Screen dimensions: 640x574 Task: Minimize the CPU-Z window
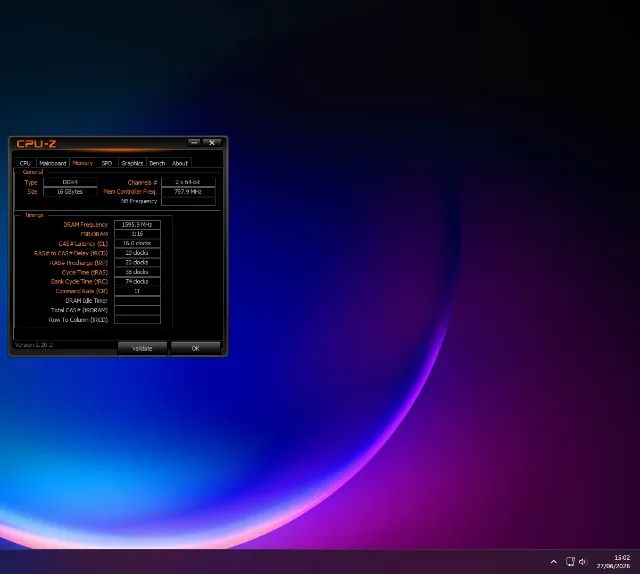pyautogui.click(x=194, y=142)
